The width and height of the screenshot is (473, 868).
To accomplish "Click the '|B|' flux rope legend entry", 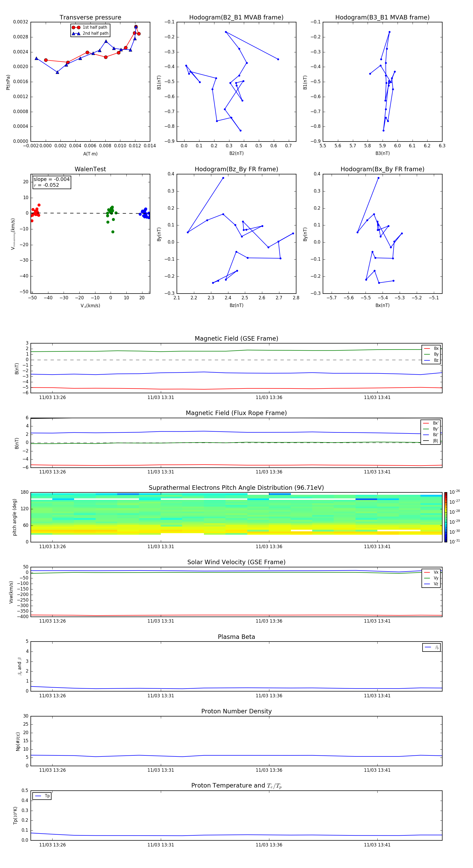I will 431,441.
